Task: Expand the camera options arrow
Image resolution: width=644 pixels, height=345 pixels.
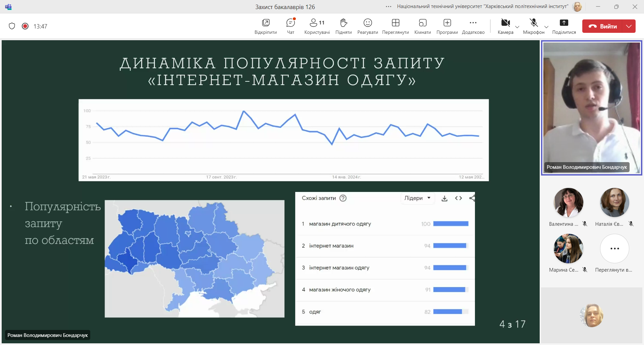Action: pos(517,27)
